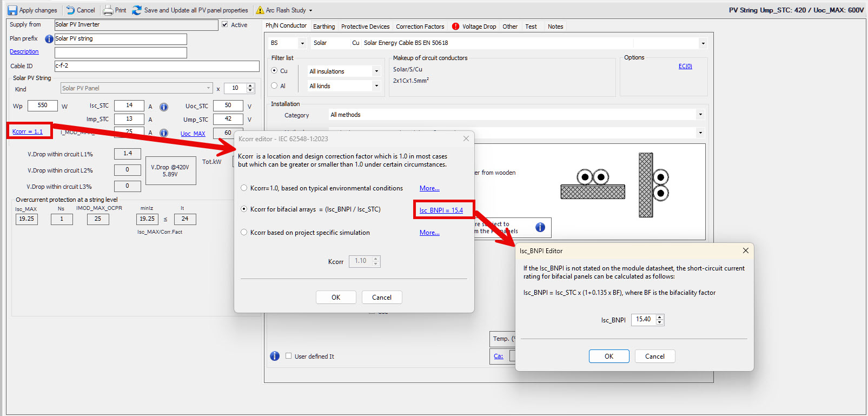Expand the All insulations dropdown
This screenshot has height=416, width=868.
[x=376, y=71]
